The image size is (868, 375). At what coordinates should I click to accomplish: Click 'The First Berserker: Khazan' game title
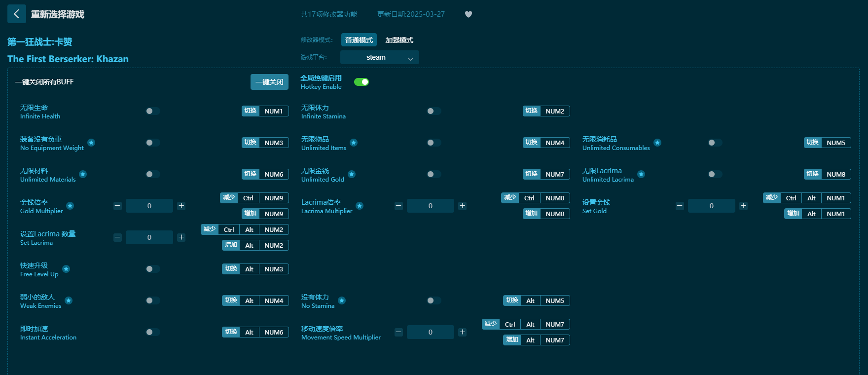pos(68,59)
